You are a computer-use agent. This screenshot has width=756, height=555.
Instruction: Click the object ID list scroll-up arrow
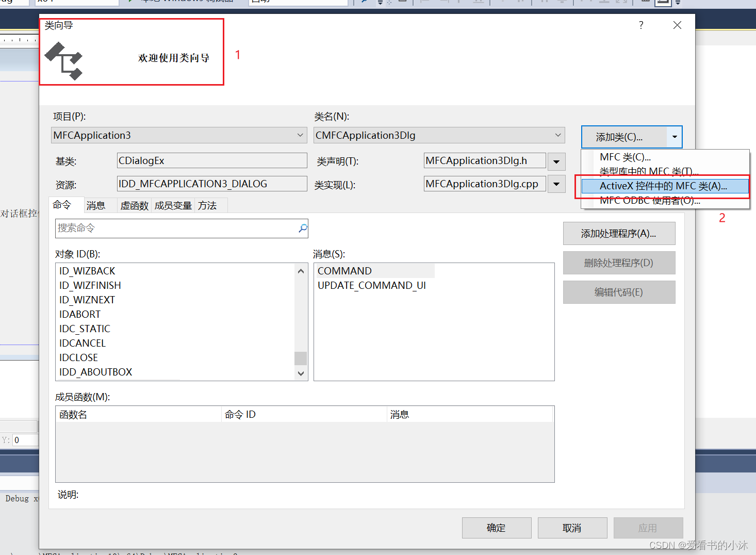pyautogui.click(x=301, y=271)
